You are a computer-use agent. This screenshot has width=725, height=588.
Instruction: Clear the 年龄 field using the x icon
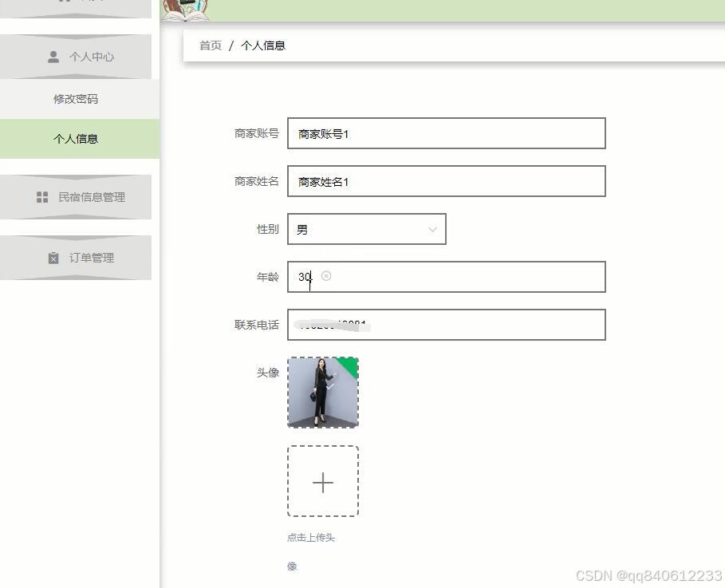327,276
